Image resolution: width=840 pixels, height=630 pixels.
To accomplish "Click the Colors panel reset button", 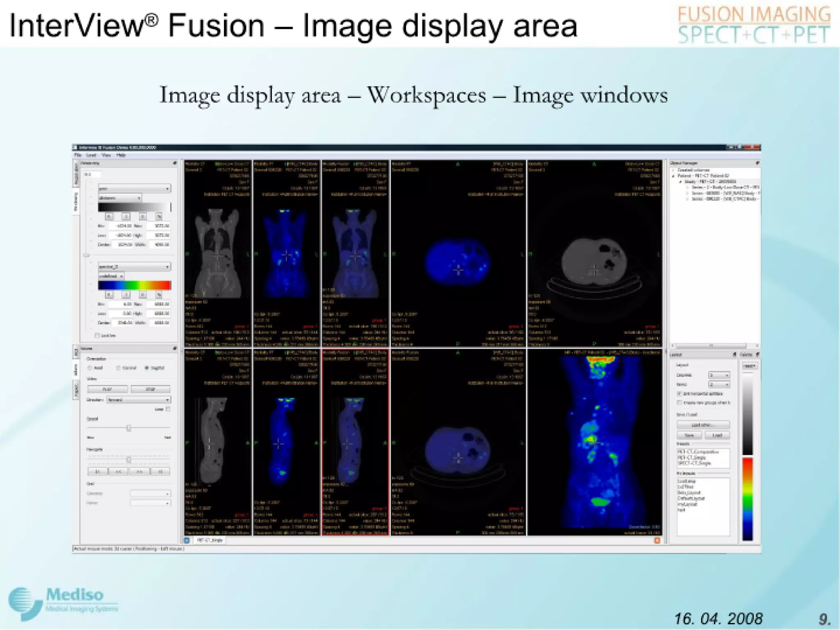I will coord(750,366).
